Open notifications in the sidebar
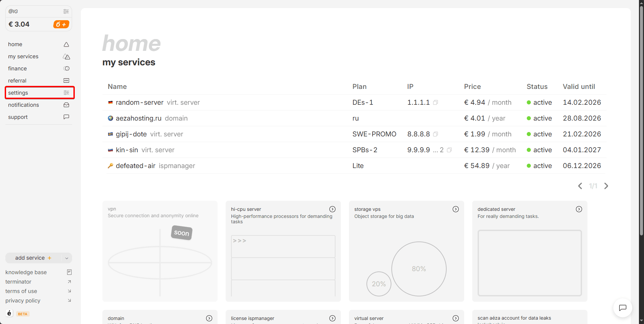This screenshot has height=324, width=644. point(24,105)
